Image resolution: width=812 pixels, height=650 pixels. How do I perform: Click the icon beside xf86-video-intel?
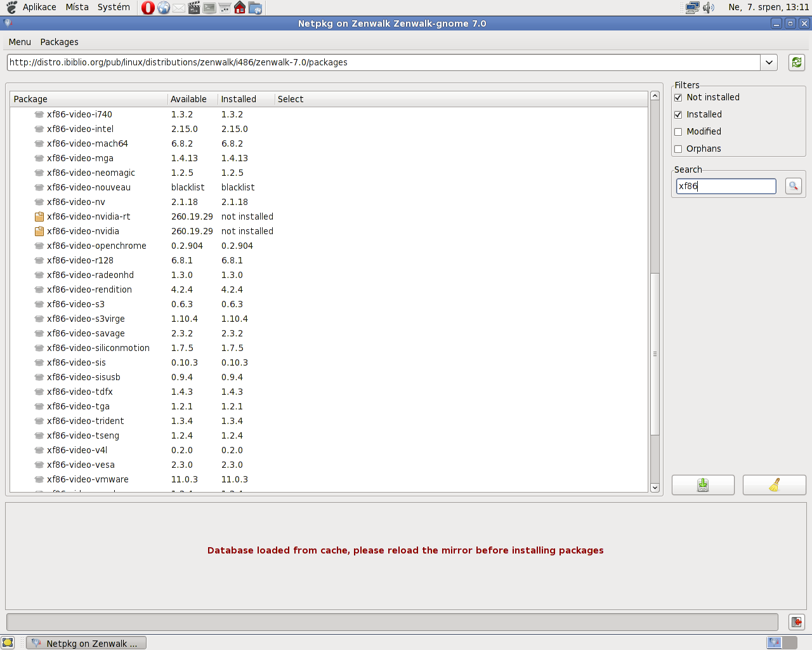coord(39,129)
